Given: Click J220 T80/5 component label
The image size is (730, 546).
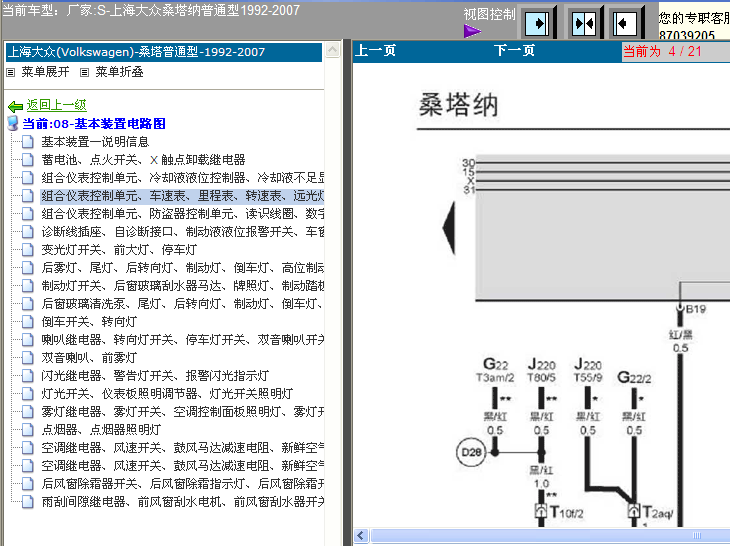Looking at the screenshot, I should tap(541, 370).
